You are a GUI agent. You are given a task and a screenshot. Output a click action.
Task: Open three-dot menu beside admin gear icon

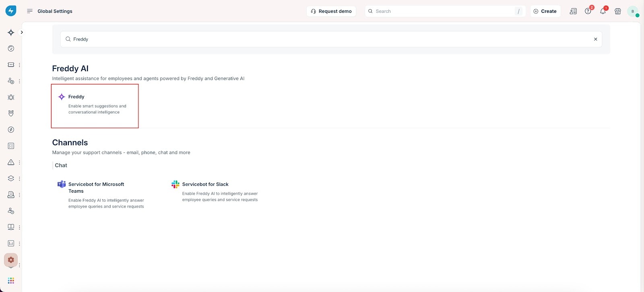tap(19, 265)
